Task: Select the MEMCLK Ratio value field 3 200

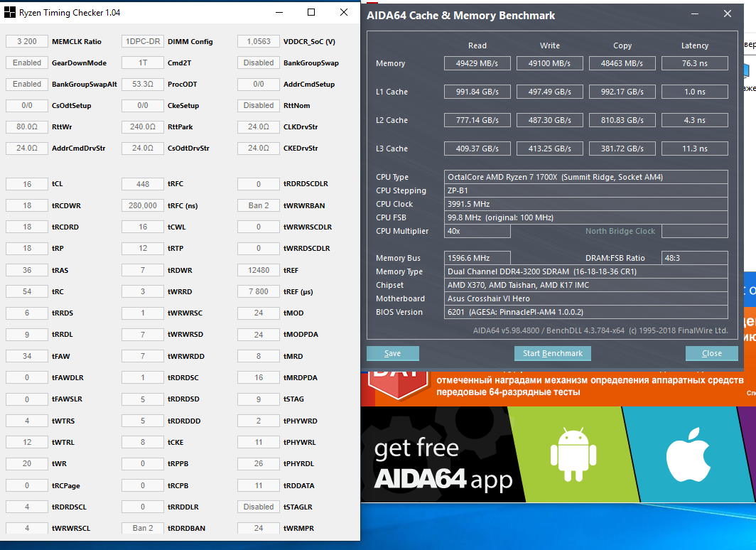Action: point(27,41)
